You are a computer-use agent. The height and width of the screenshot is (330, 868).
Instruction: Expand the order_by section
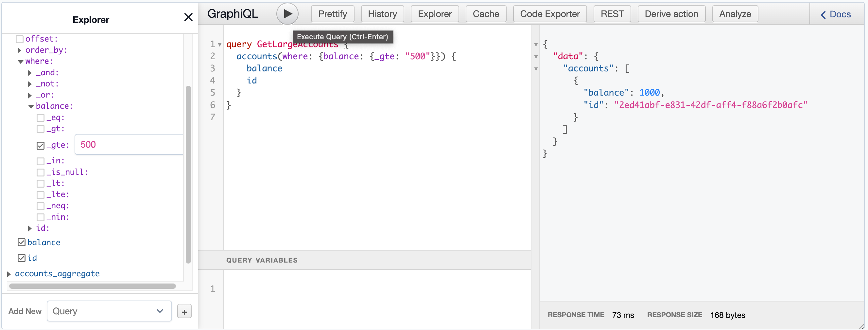[x=20, y=50]
